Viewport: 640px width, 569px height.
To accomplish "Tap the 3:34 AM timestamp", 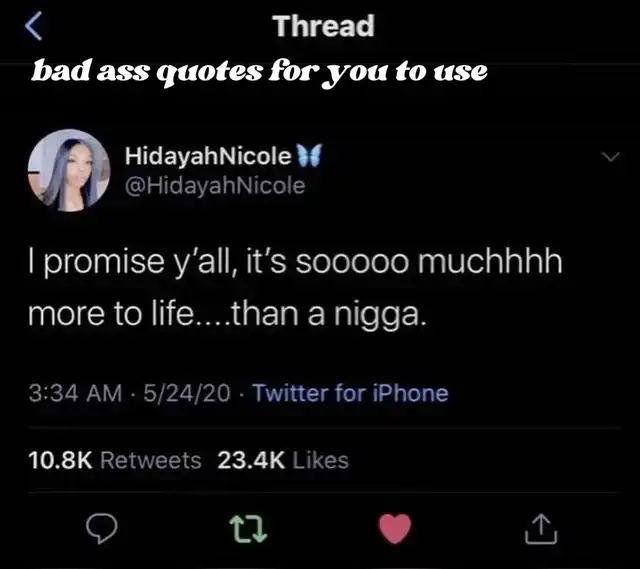I will coord(76,393).
